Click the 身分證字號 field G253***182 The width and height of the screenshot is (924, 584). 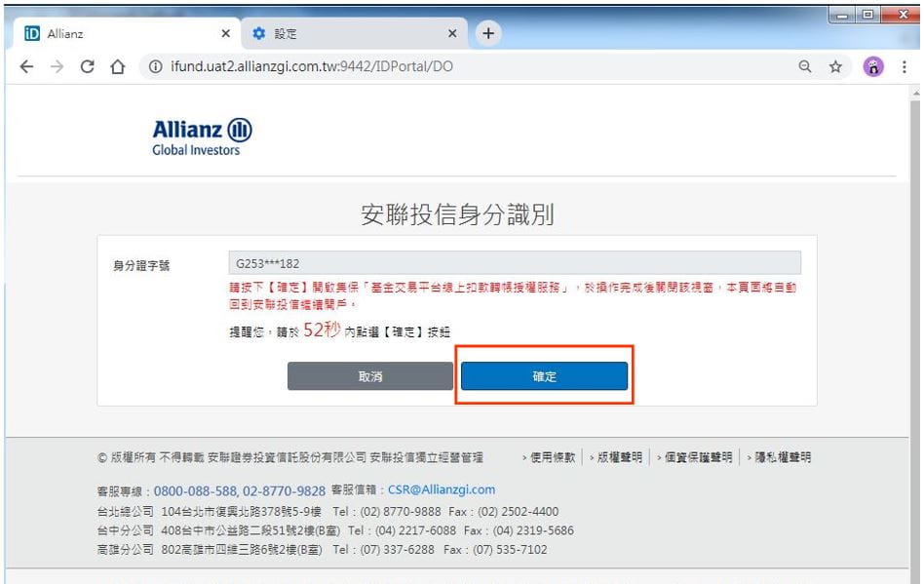coord(515,263)
